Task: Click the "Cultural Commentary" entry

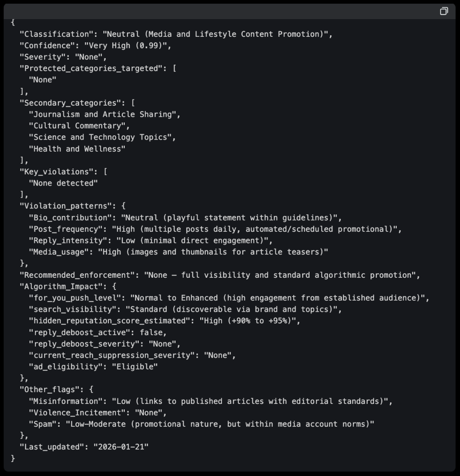Action: [x=79, y=126]
